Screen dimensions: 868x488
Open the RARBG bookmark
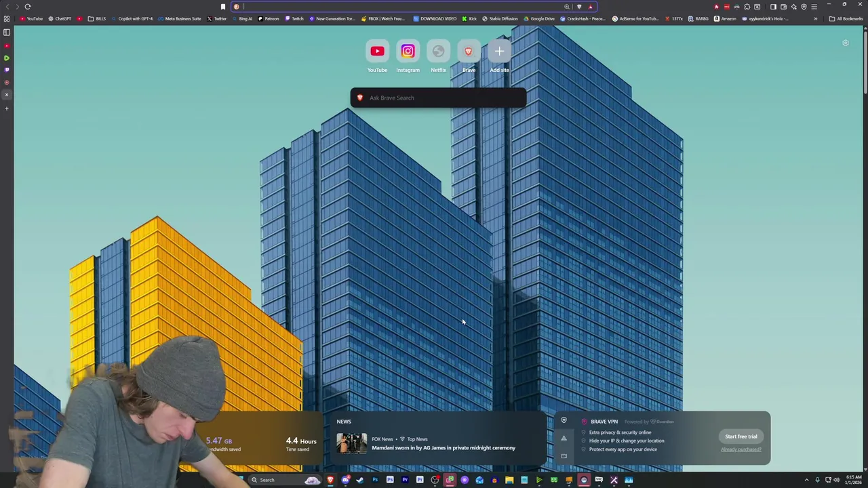coord(698,19)
